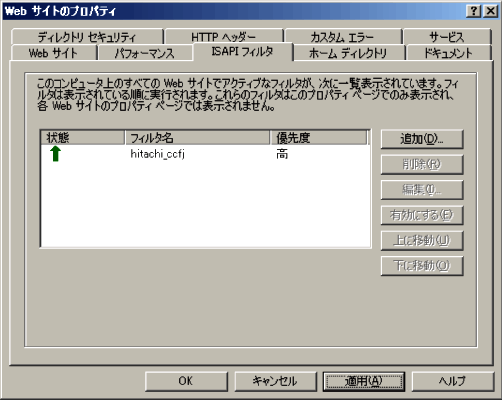This screenshot has width=502, height=400.
Task: Open help with the ヘルプ button
Action: [x=453, y=381]
